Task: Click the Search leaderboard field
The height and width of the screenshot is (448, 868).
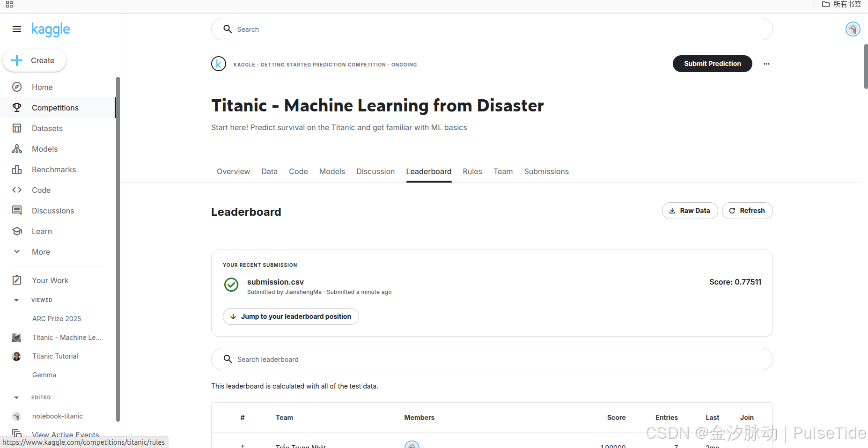Action: 492,359
